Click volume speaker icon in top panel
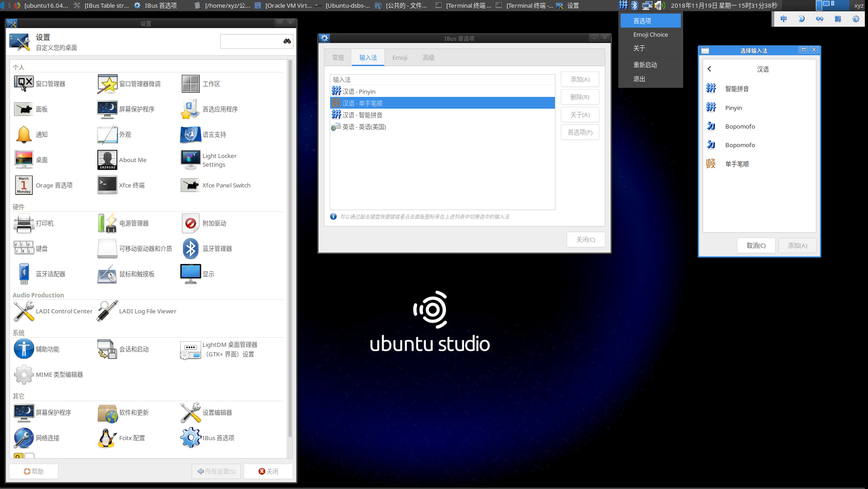This screenshot has height=489, width=868. [x=660, y=5]
